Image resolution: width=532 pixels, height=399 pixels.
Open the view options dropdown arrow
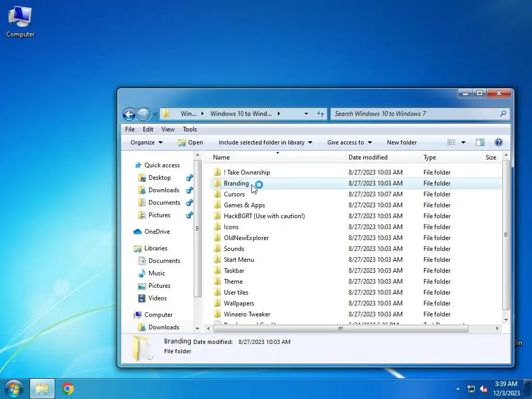(x=463, y=142)
